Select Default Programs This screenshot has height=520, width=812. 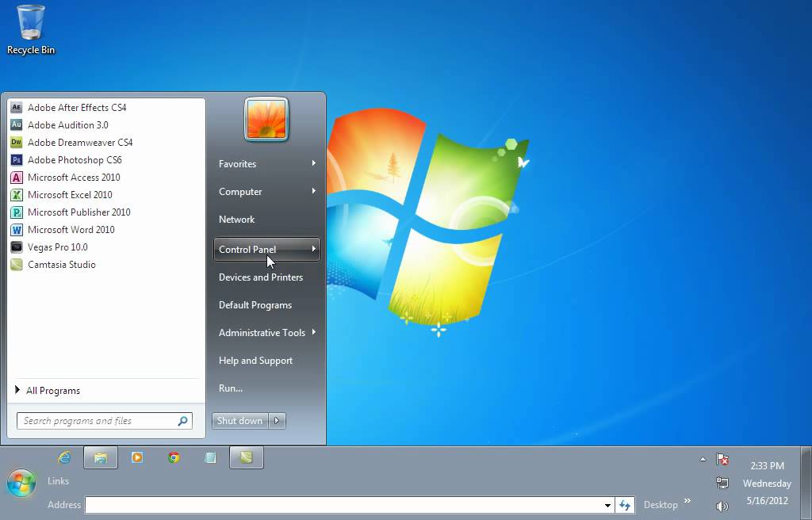pos(255,305)
